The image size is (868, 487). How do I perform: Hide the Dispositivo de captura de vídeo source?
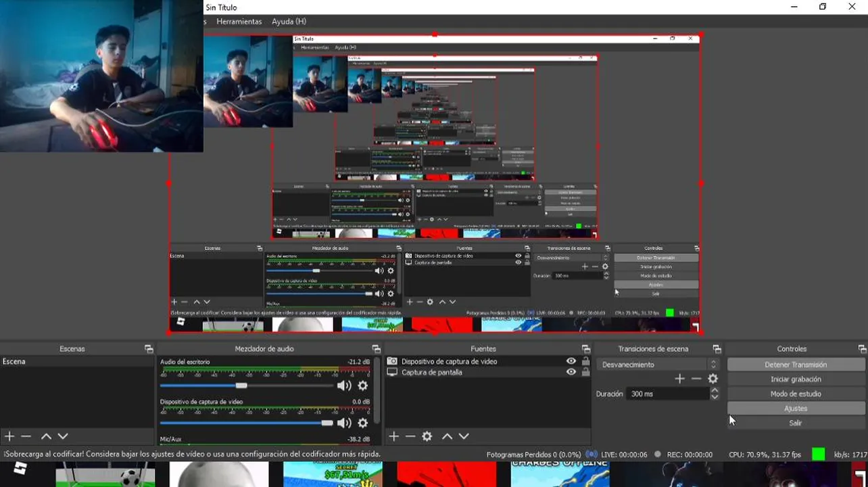click(x=571, y=361)
